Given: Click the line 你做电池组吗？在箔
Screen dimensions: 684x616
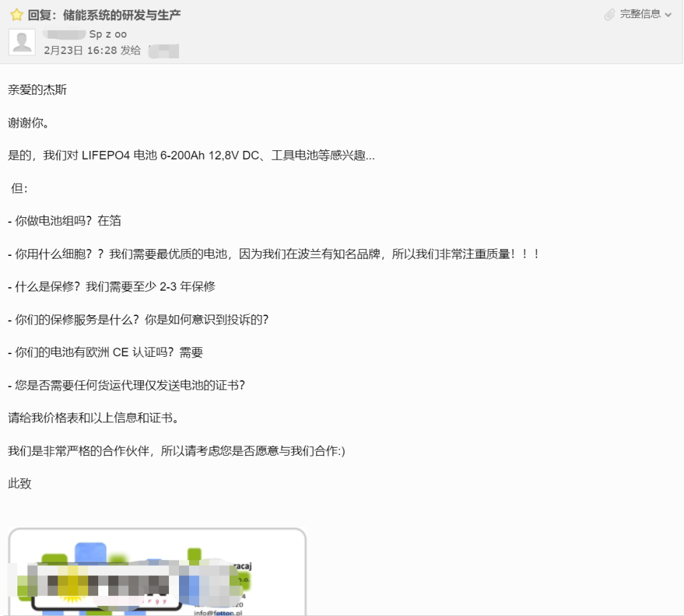Looking at the screenshot, I should coord(65,220).
